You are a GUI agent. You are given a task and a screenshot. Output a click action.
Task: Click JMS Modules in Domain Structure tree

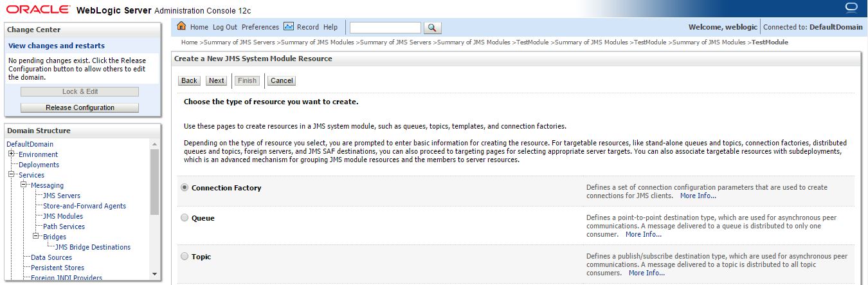point(63,216)
